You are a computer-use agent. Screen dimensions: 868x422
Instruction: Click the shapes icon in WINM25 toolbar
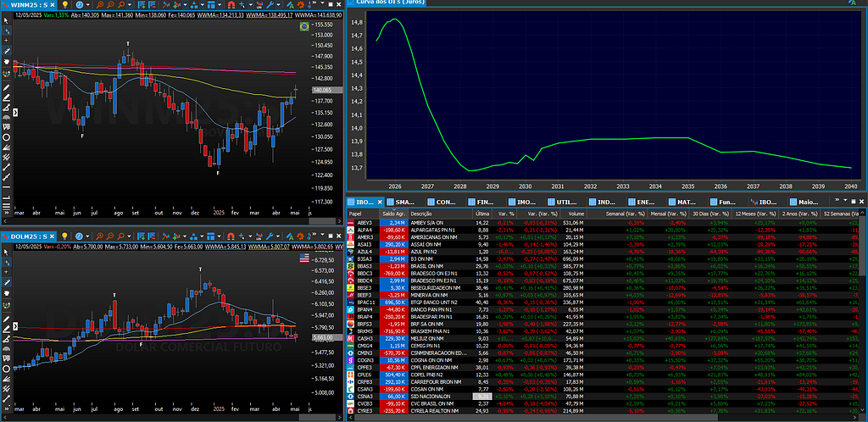[193, 4]
